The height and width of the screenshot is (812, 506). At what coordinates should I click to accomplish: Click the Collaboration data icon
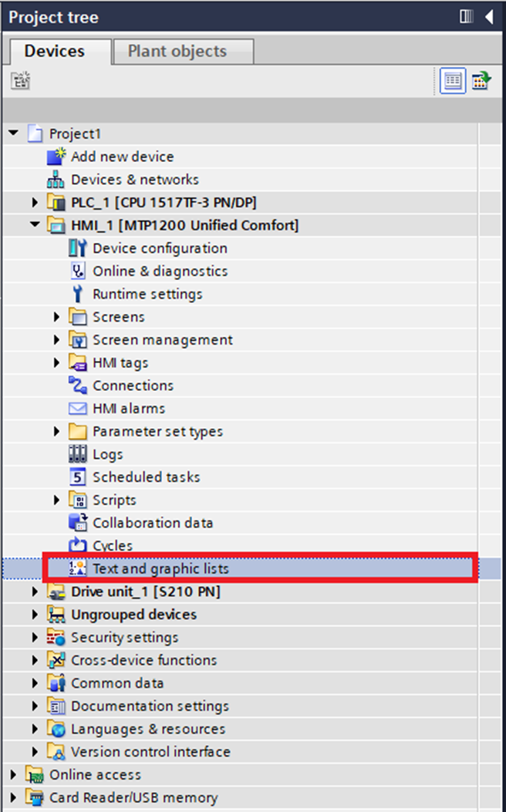click(x=78, y=523)
